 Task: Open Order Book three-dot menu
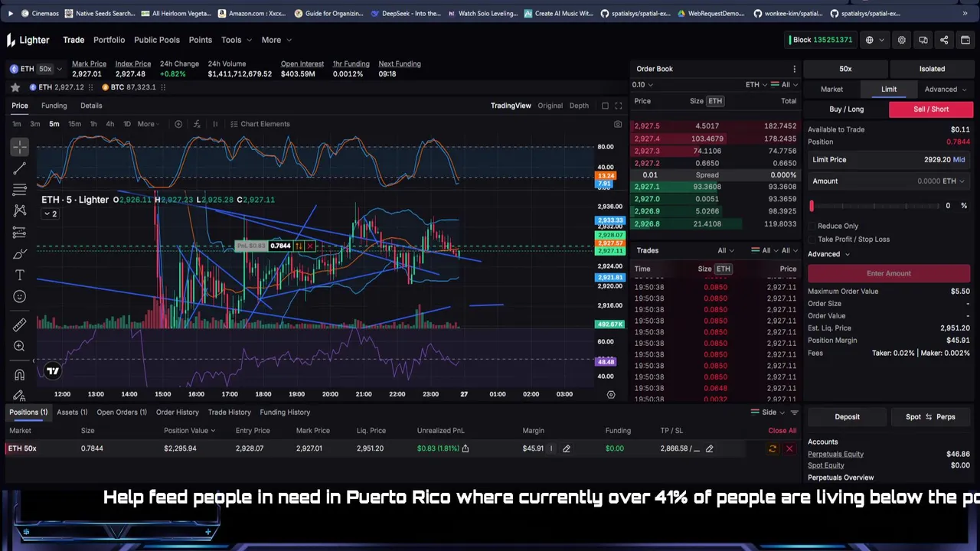794,69
